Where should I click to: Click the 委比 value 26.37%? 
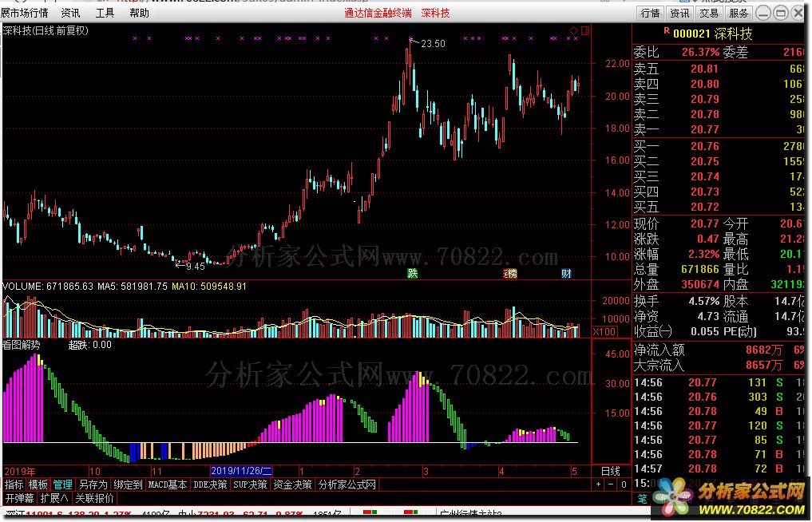click(700, 53)
